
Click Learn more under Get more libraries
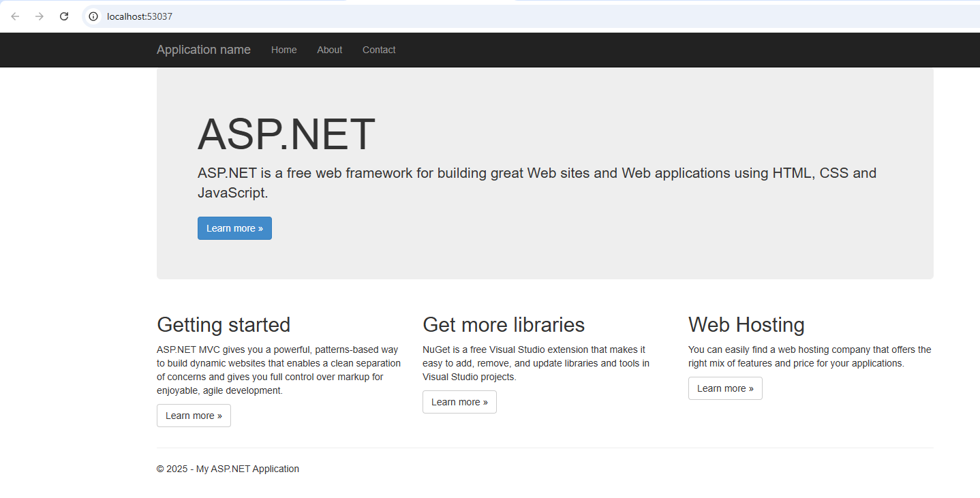click(x=459, y=402)
